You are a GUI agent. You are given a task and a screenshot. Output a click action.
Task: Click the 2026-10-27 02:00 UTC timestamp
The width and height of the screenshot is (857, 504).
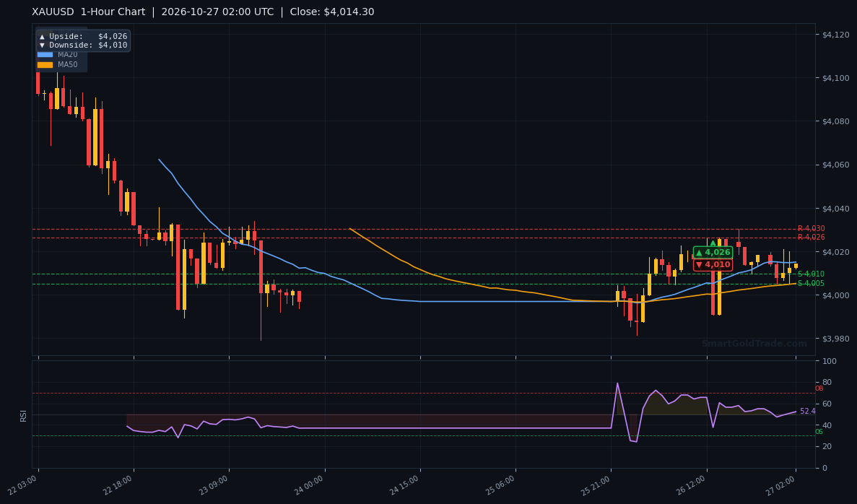[217, 12]
